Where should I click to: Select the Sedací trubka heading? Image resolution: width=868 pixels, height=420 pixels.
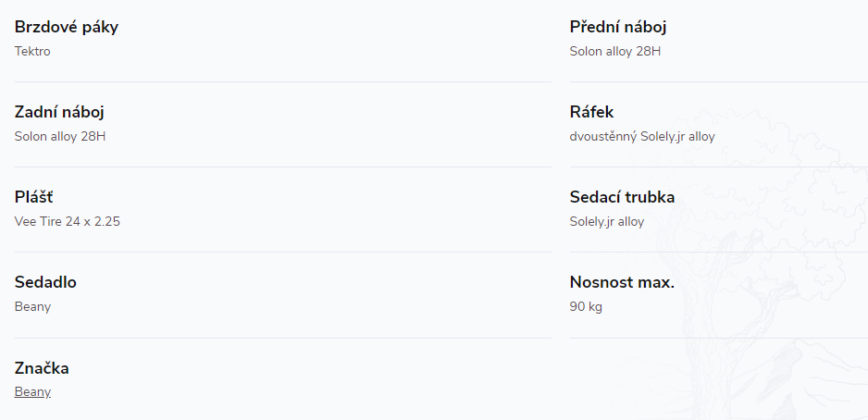622,197
